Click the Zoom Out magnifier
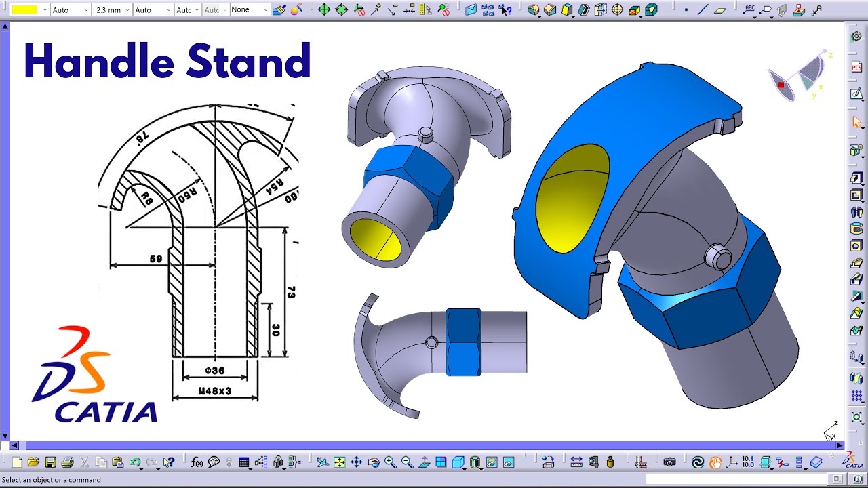This screenshot has height=488, width=868. tap(407, 462)
